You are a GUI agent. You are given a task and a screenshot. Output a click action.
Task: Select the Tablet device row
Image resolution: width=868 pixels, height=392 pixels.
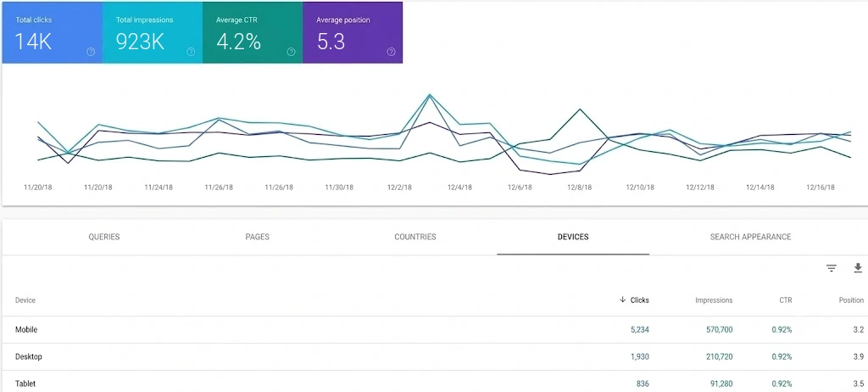(x=434, y=382)
